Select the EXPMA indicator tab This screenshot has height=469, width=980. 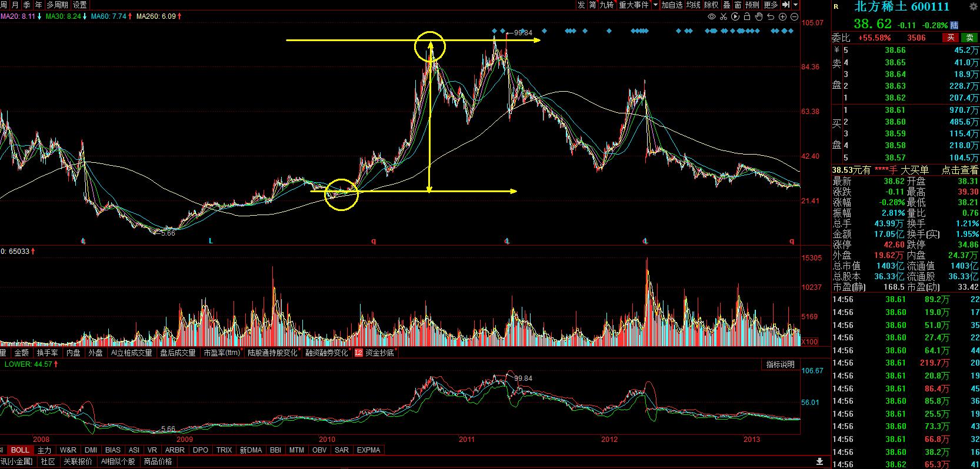(369, 450)
